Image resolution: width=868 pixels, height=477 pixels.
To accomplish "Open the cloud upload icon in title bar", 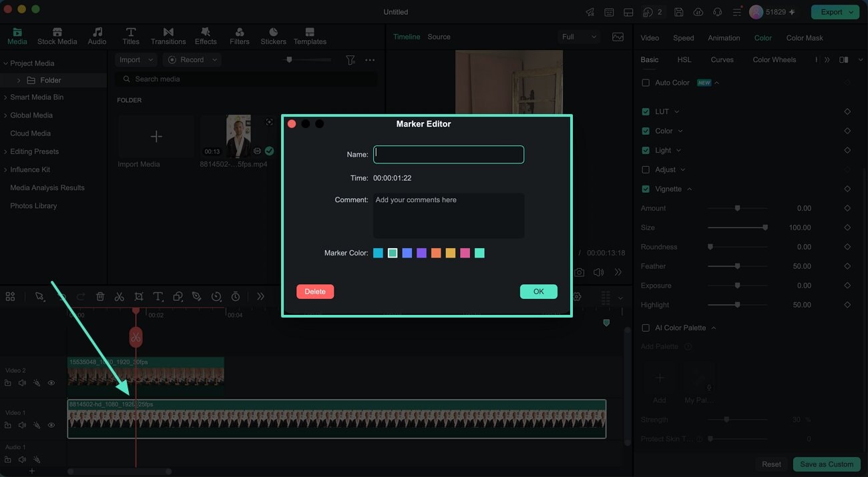I will 698,12.
